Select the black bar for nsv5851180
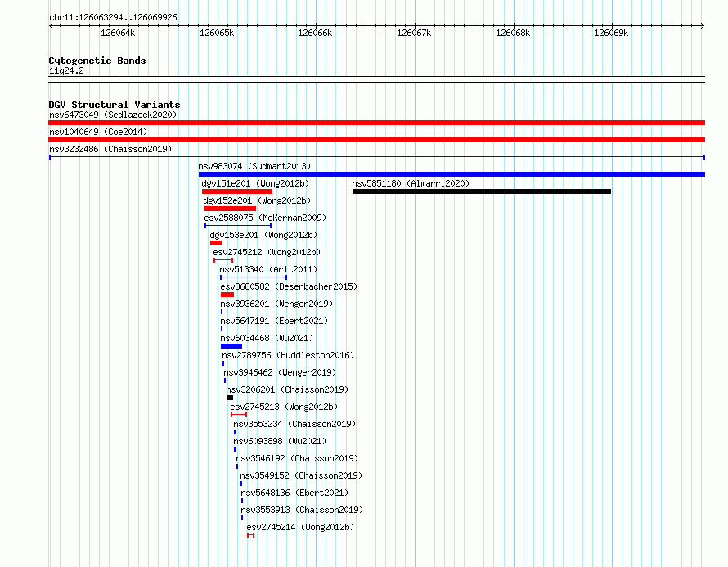728x567 pixels. point(482,191)
